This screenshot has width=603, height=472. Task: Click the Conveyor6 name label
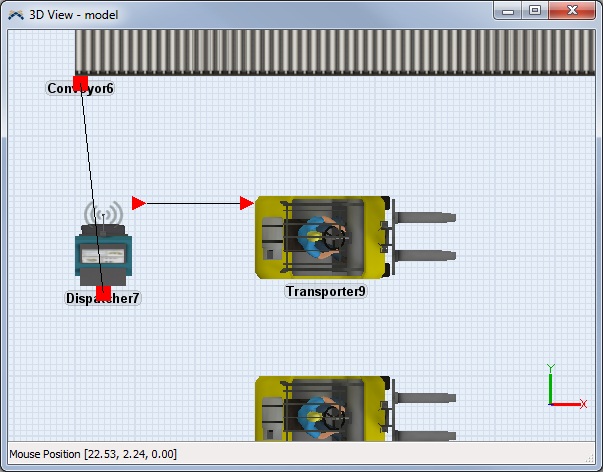[81, 89]
